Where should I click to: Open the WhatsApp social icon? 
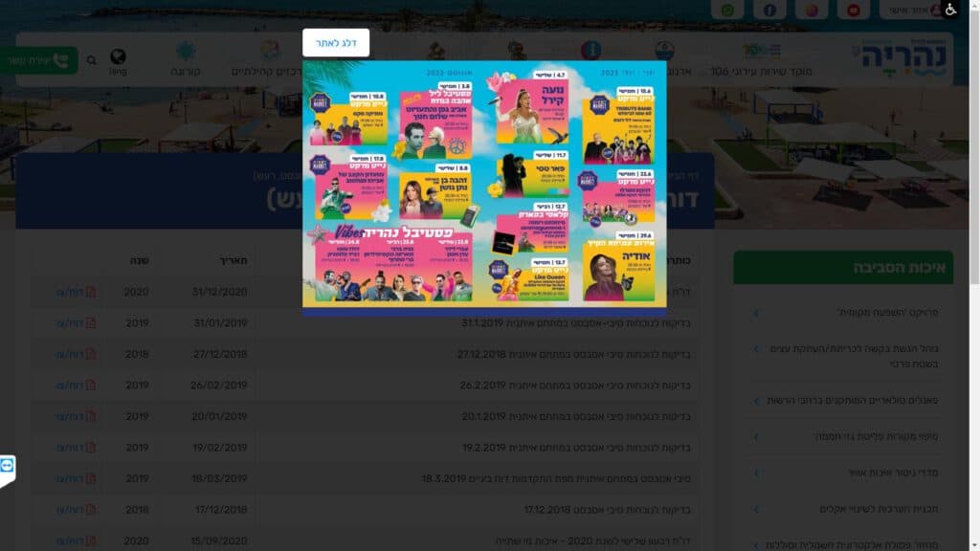click(727, 10)
